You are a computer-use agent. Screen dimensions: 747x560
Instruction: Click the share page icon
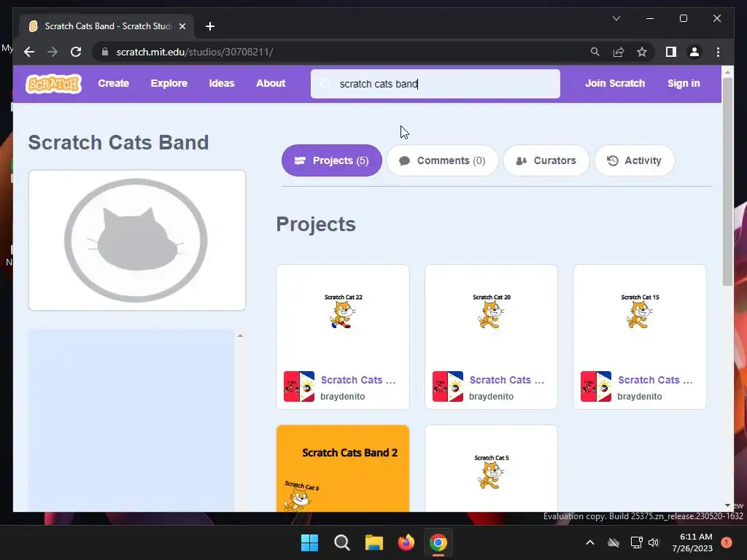(619, 52)
